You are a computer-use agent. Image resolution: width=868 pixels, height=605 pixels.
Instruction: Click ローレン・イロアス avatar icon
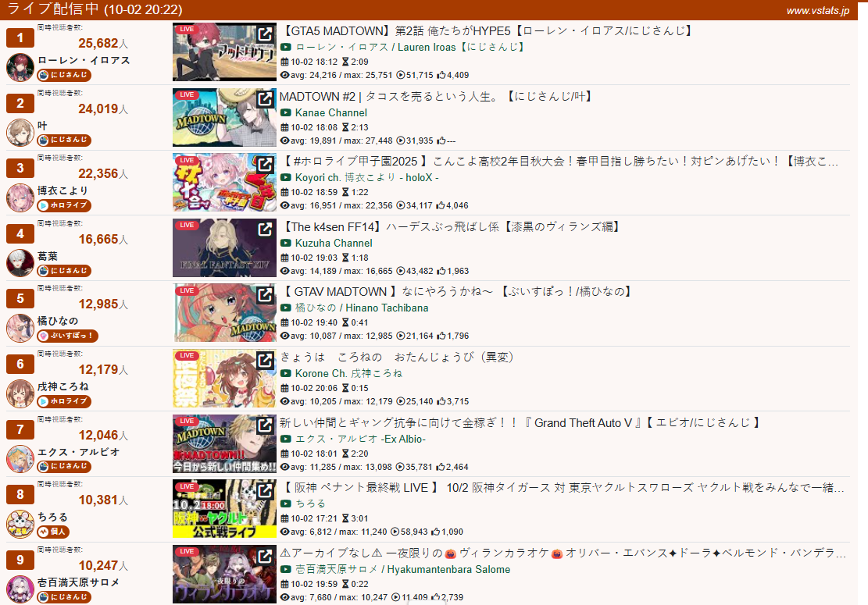click(x=20, y=67)
